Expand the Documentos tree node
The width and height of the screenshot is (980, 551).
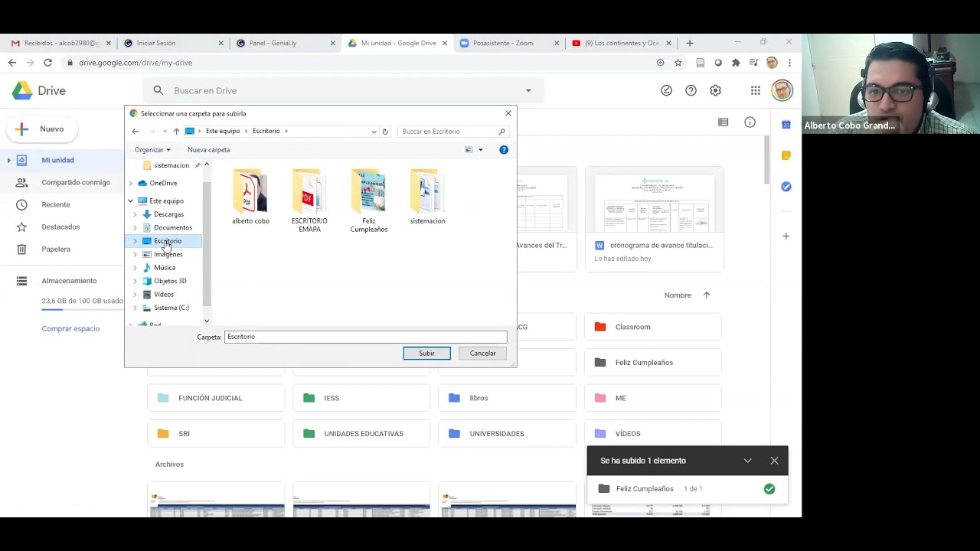pyautogui.click(x=136, y=227)
